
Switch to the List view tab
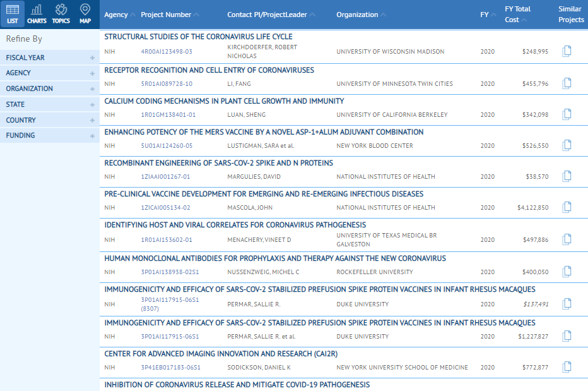coord(13,14)
